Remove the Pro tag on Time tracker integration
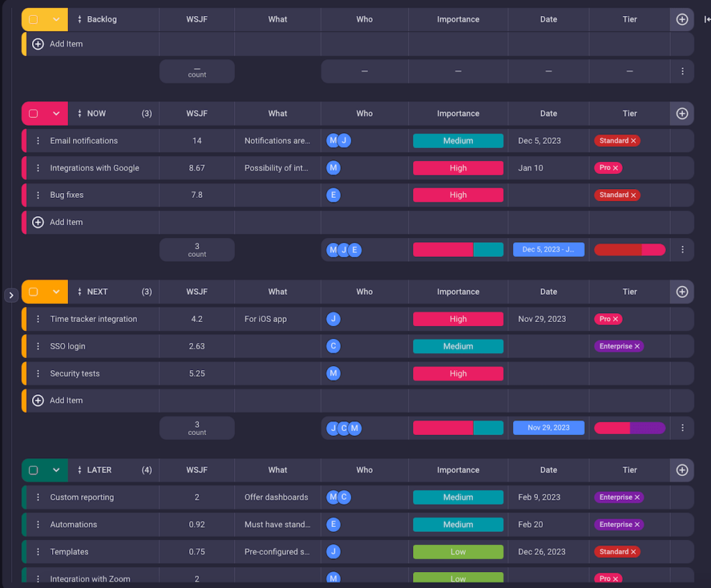This screenshot has height=588, width=711. (x=617, y=319)
